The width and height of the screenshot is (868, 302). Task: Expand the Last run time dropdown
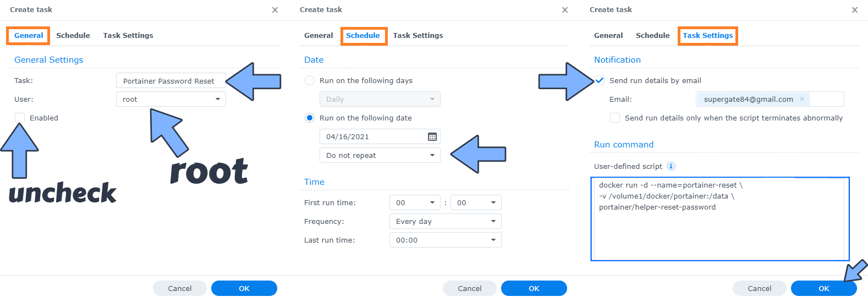tap(445, 240)
